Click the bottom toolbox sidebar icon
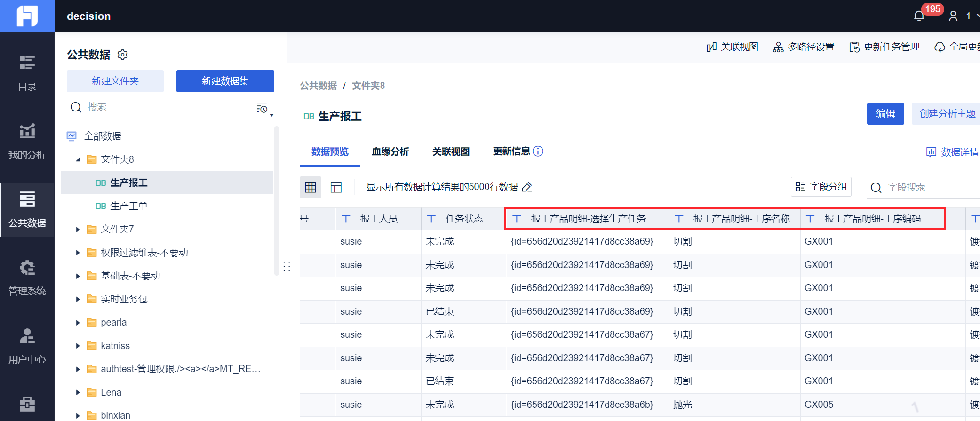Image resolution: width=980 pixels, height=421 pixels. [27, 404]
